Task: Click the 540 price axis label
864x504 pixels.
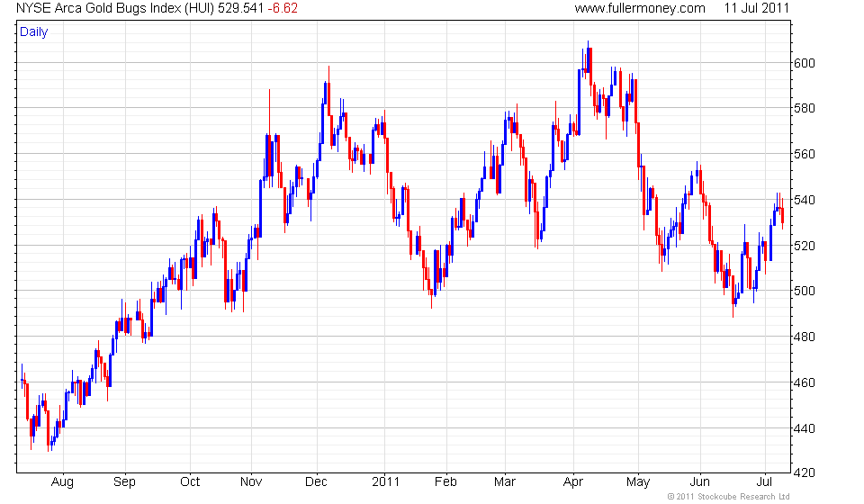Action: (804, 200)
